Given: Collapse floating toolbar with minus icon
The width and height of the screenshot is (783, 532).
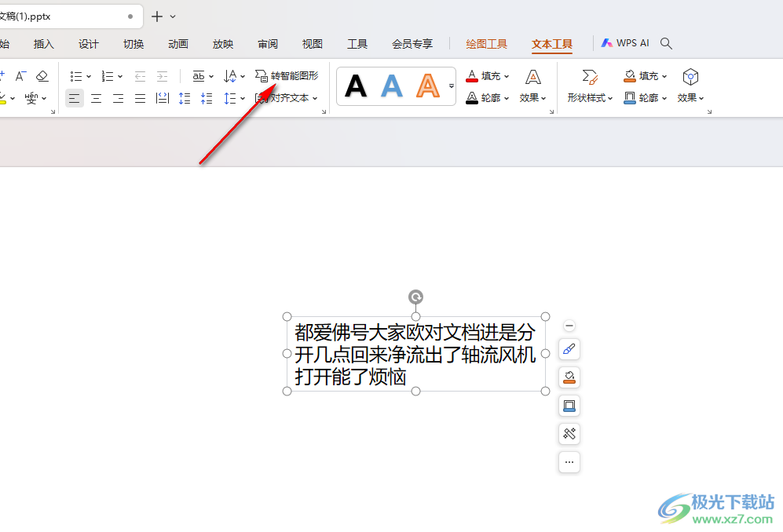Looking at the screenshot, I should pyautogui.click(x=569, y=326).
